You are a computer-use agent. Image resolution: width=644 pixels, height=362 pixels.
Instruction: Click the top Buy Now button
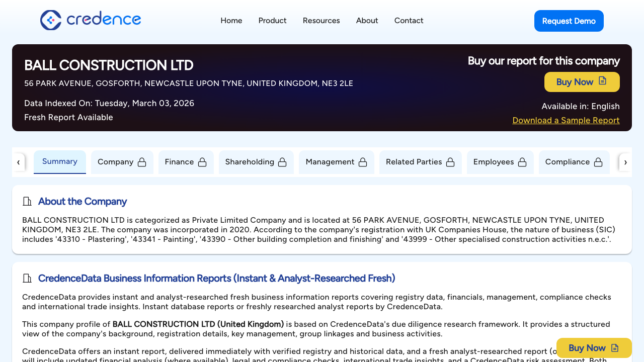582,81
